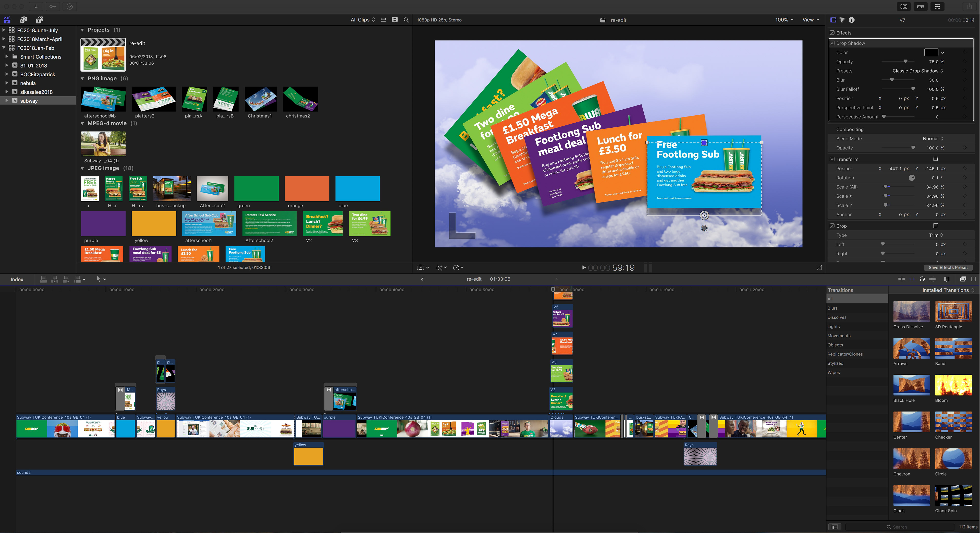Collapse the FC2018Jan-Feb library

tap(4, 48)
